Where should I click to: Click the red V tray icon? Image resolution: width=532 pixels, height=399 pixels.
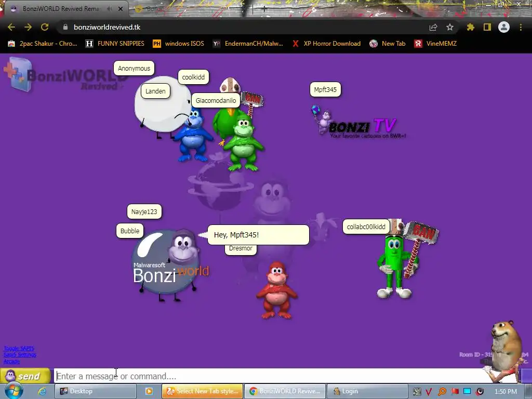pyautogui.click(x=429, y=392)
